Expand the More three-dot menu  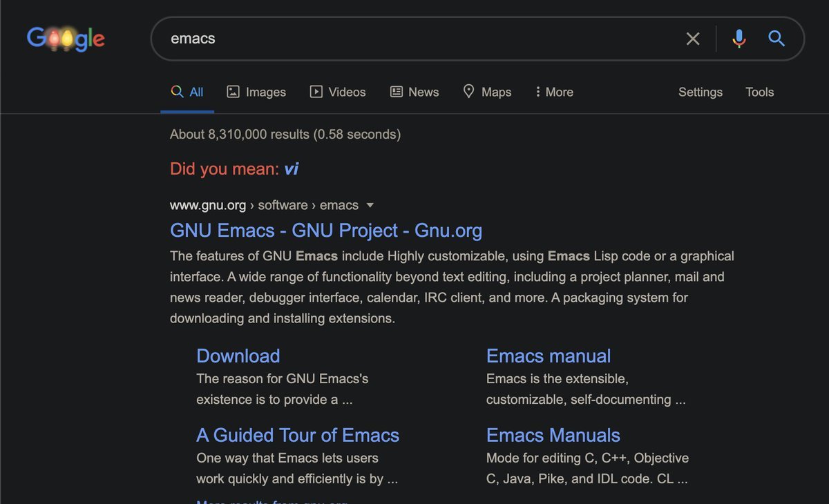point(538,92)
